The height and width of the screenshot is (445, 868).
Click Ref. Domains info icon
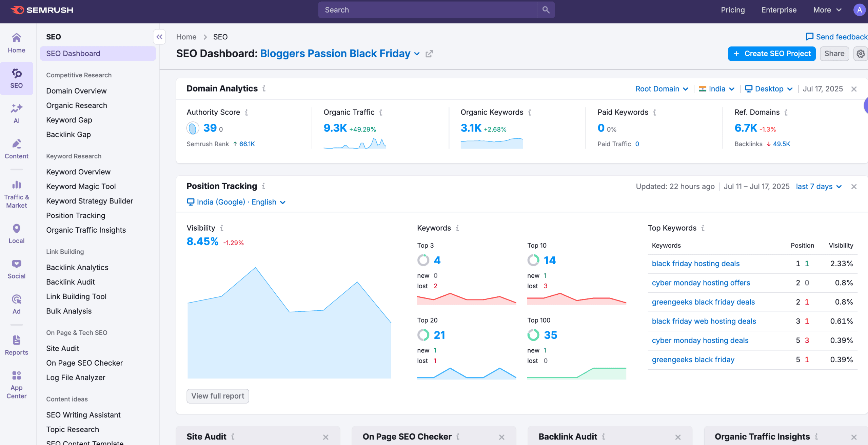coord(786,112)
